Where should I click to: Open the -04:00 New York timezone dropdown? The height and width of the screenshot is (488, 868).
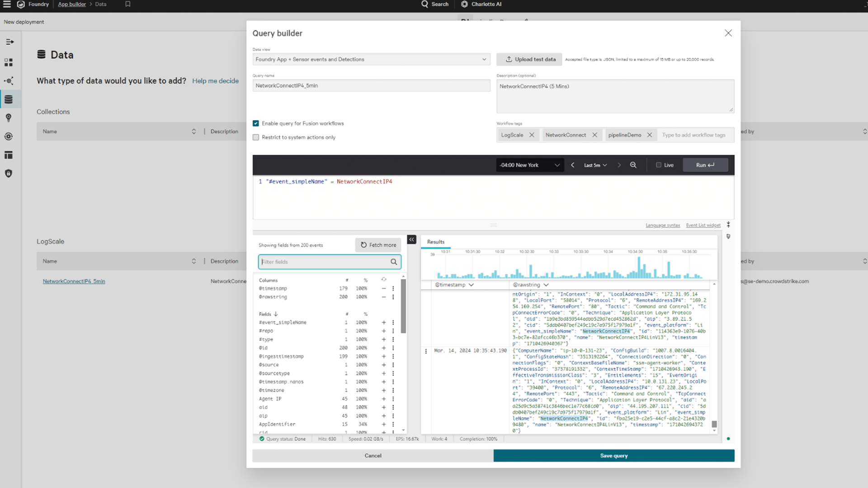point(529,165)
